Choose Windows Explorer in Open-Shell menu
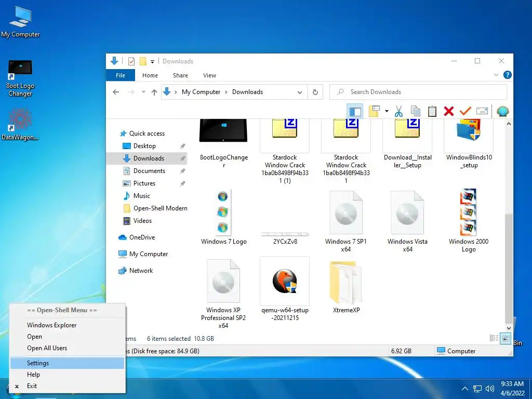The height and width of the screenshot is (399, 532). 68,325
